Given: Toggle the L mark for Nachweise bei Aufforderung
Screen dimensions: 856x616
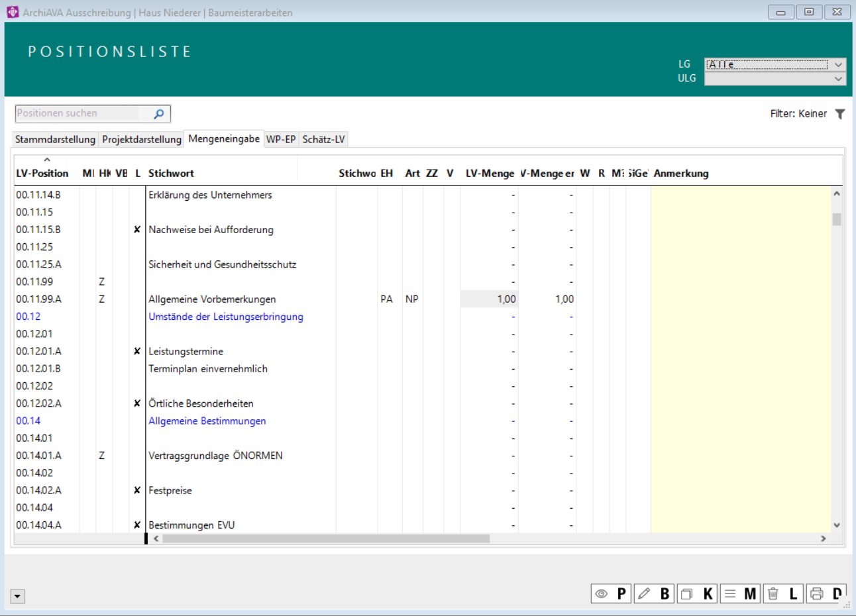Looking at the screenshot, I should click(137, 230).
